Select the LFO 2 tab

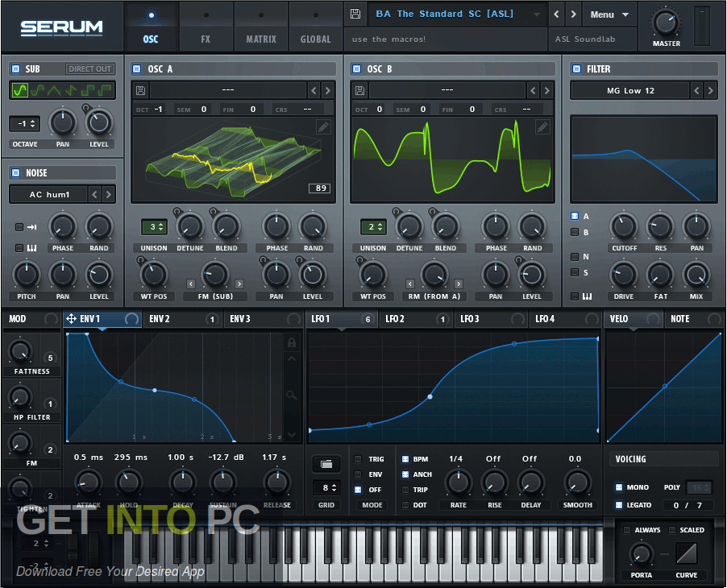coord(415,319)
